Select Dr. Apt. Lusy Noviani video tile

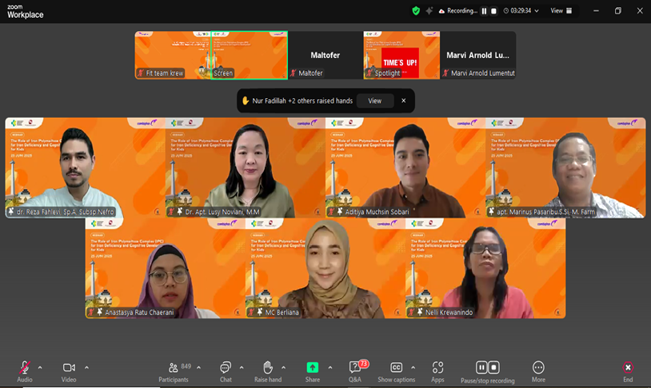245,168
